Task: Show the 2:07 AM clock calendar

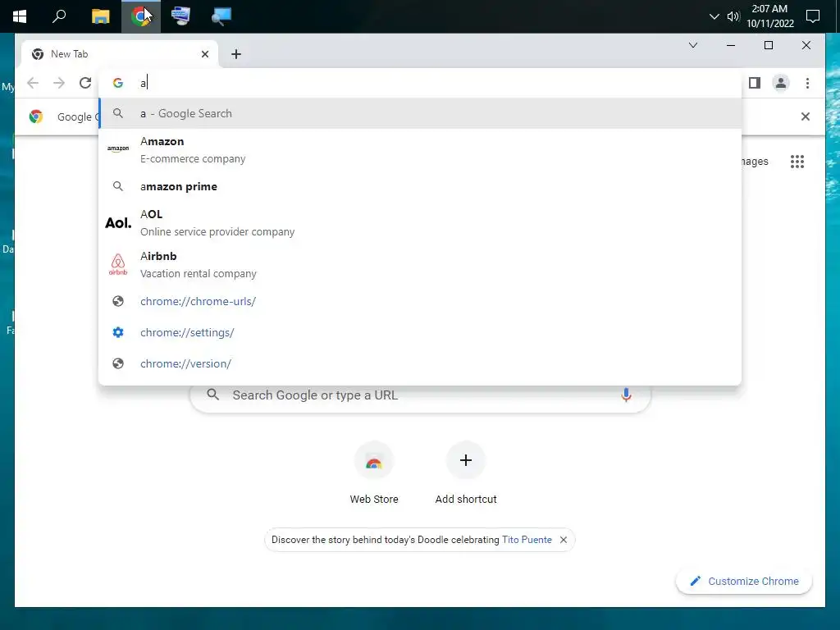Action: (x=769, y=16)
